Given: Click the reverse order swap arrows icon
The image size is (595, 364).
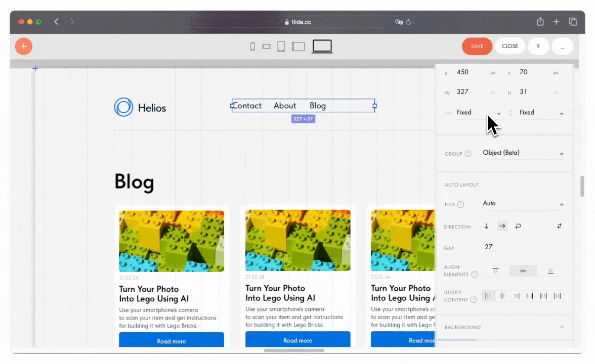Looking at the screenshot, I should [559, 226].
